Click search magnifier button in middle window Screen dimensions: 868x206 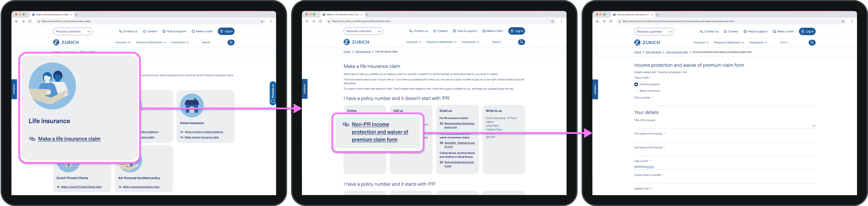point(521,42)
